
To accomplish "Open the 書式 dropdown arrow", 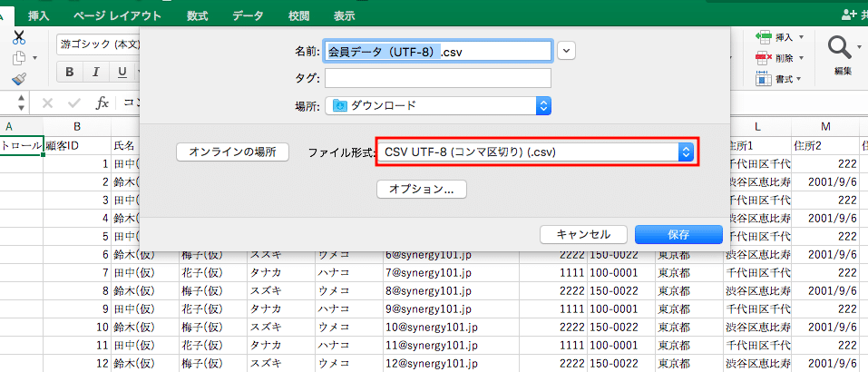I will click(799, 79).
